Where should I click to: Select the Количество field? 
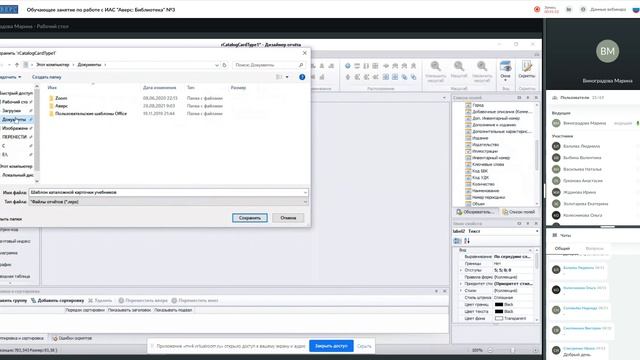click(483, 184)
